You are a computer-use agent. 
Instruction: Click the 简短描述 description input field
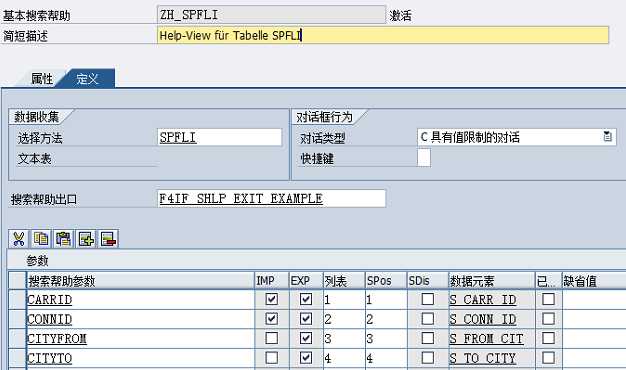tap(383, 35)
